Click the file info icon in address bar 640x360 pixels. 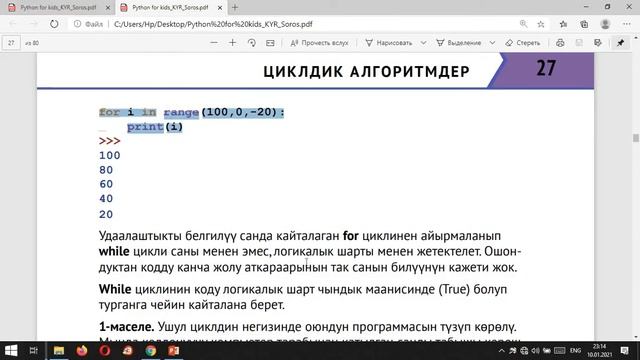point(78,24)
